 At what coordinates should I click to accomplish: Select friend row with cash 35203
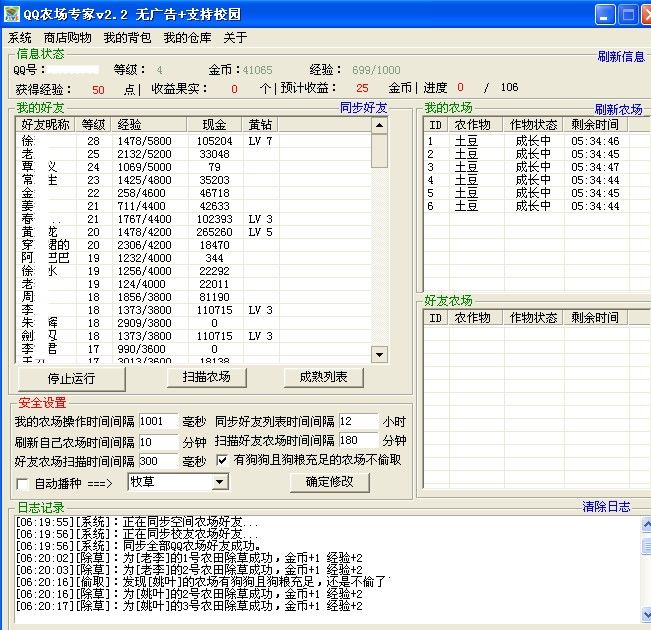(x=193, y=180)
